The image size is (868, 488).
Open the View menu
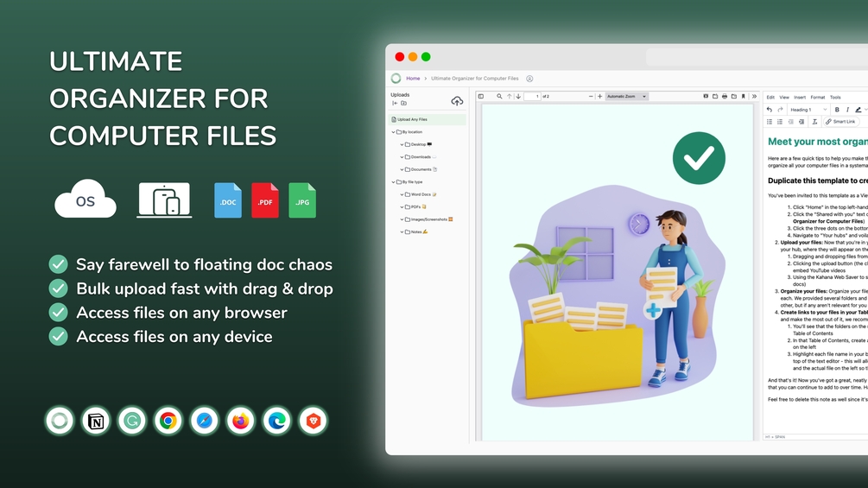[784, 98]
